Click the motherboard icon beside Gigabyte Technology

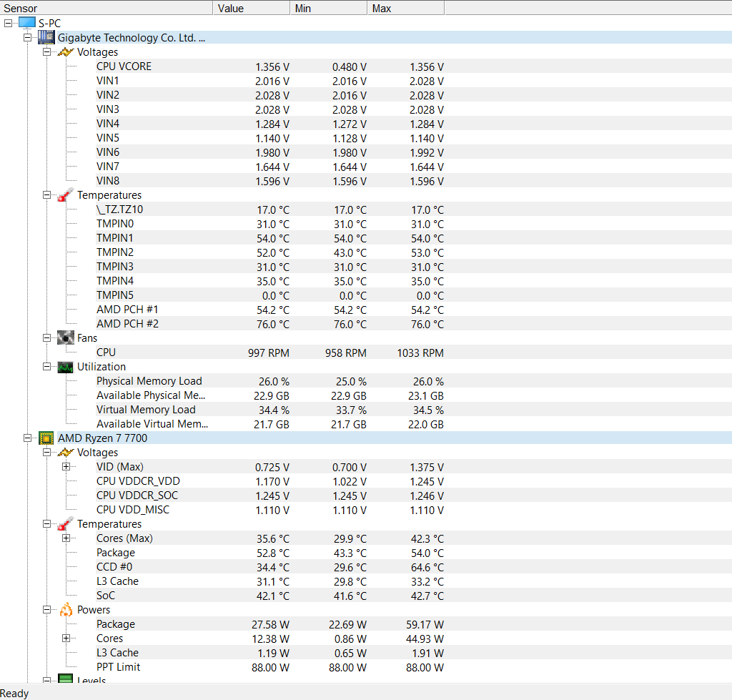[46, 36]
